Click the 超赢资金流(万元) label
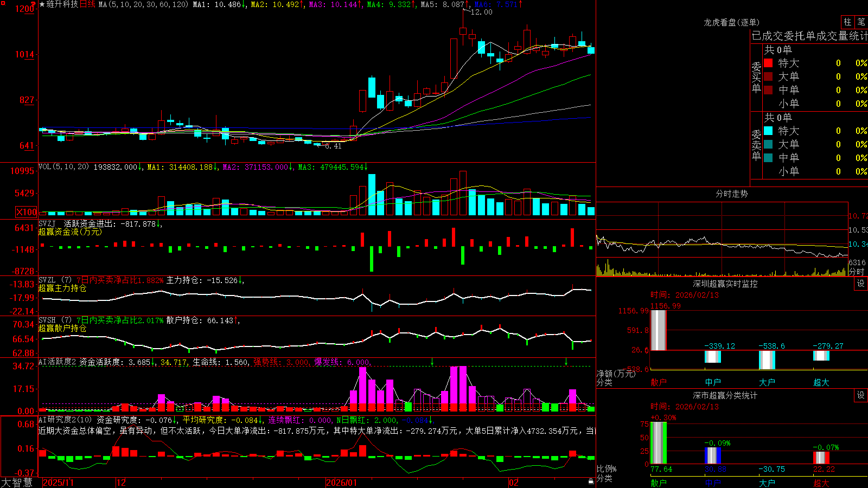Viewport: 868px width, 488px height. point(70,232)
